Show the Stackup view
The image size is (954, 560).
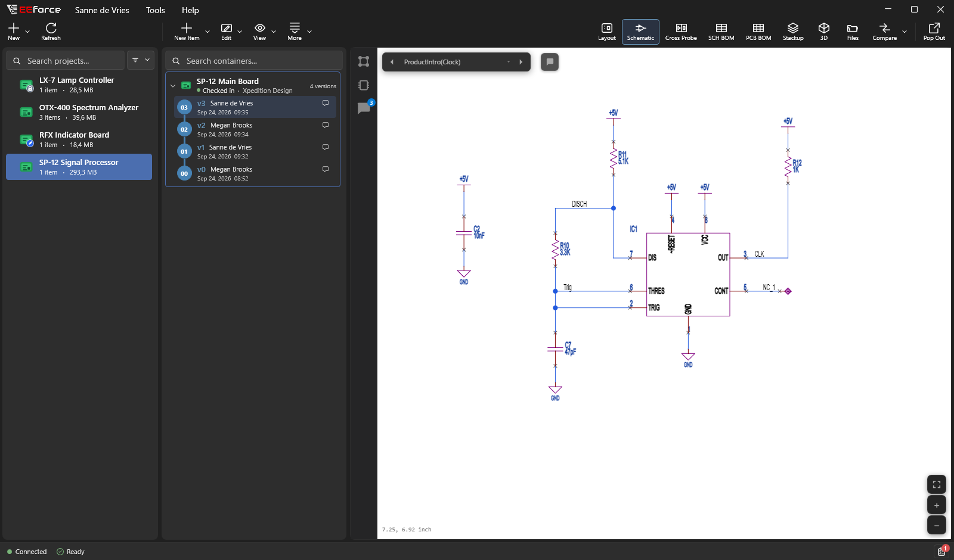(793, 32)
